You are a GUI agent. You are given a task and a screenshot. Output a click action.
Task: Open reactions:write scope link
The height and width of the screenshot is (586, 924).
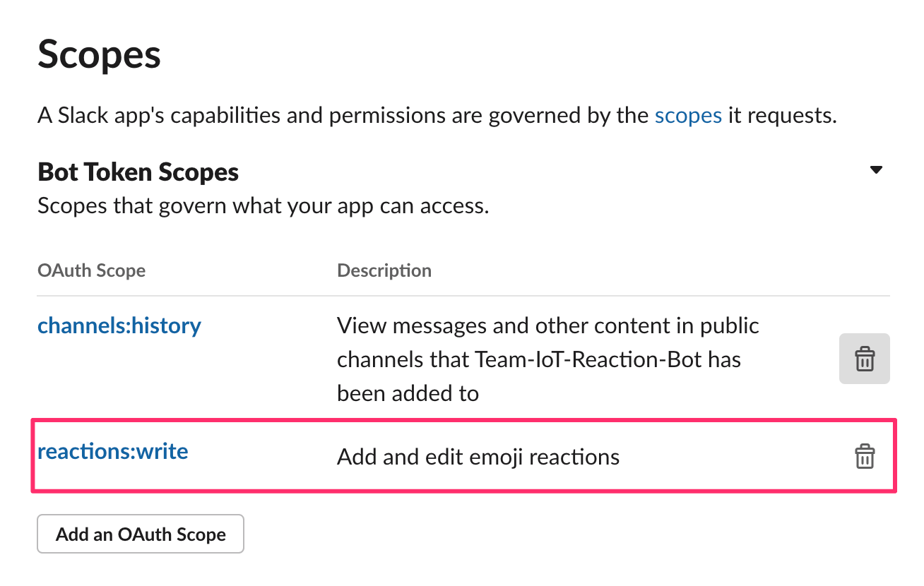click(x=113, y=450)
